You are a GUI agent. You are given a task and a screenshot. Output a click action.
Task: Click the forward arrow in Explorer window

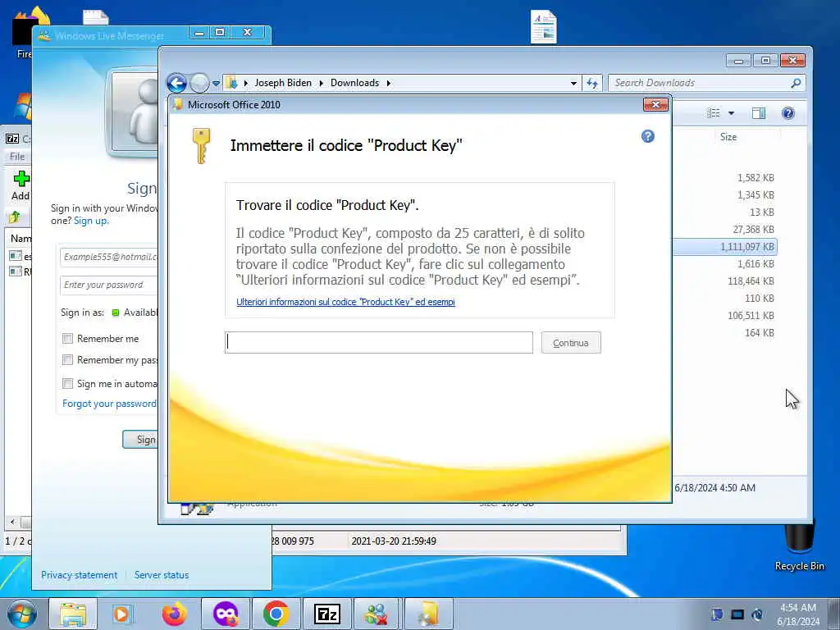[x=199, y=83]
